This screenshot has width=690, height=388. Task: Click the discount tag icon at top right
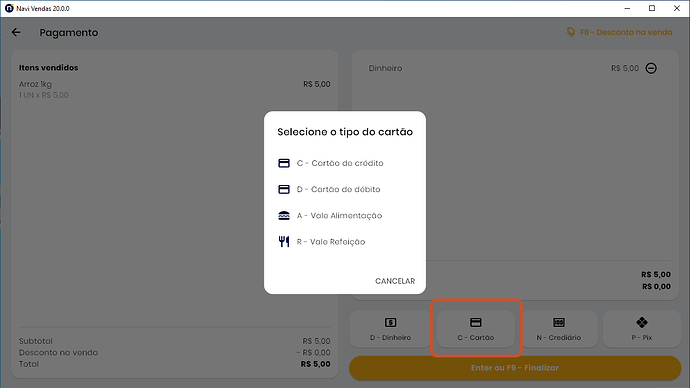point(571,32)
